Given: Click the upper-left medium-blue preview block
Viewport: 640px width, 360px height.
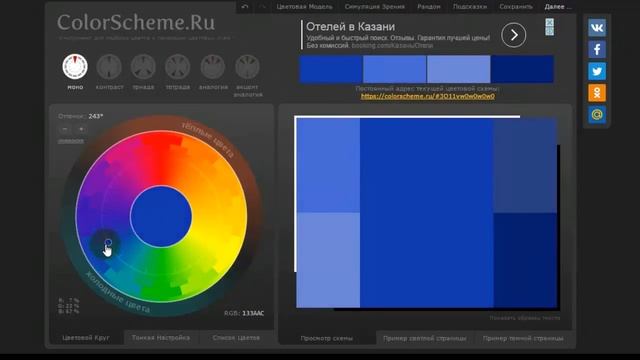Looking at the screenshot, I should coord(328,165).
